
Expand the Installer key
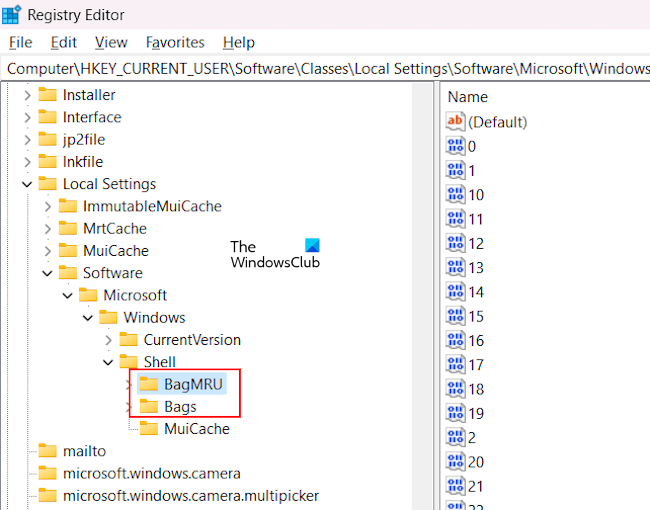coord(27,95)
